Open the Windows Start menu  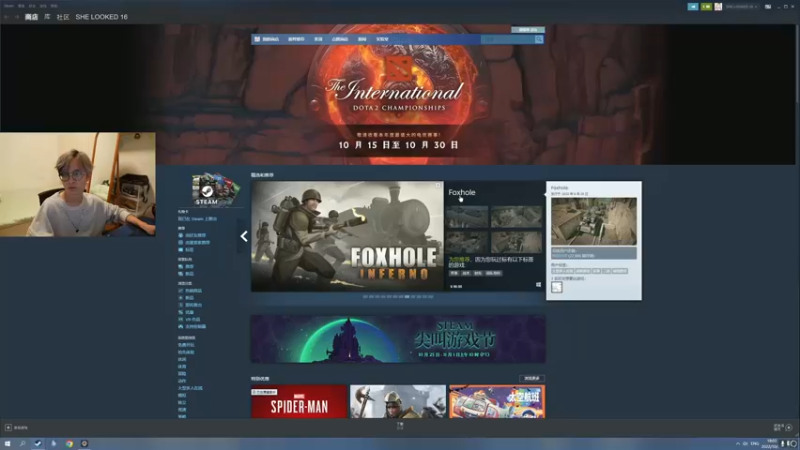7,443
